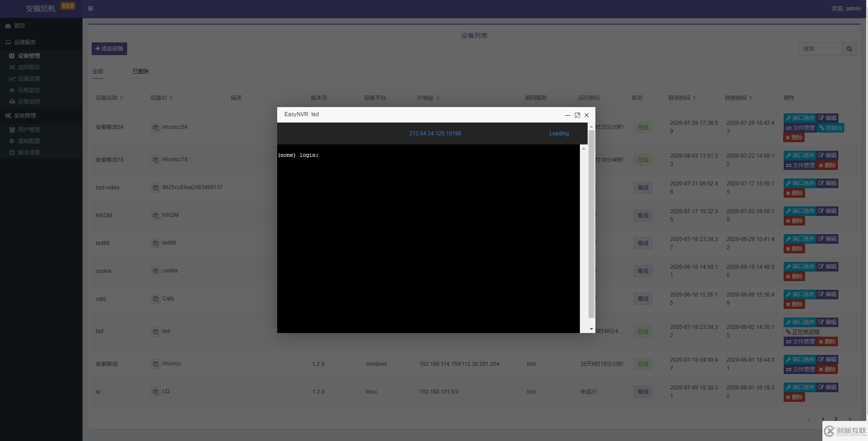
Task: Maximize the EasyNVR ted terminal dialog
Action: click(577, 115)
